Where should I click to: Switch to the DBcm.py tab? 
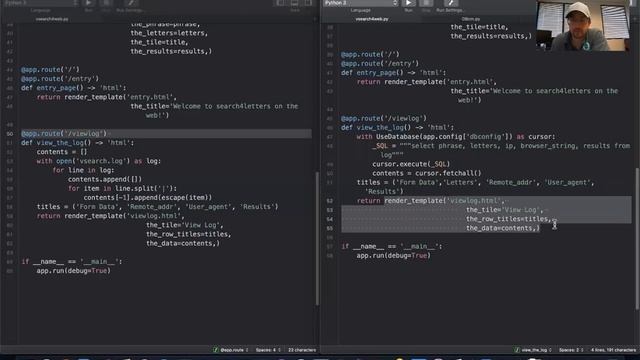pyautogui.click(x=471, y=19)
